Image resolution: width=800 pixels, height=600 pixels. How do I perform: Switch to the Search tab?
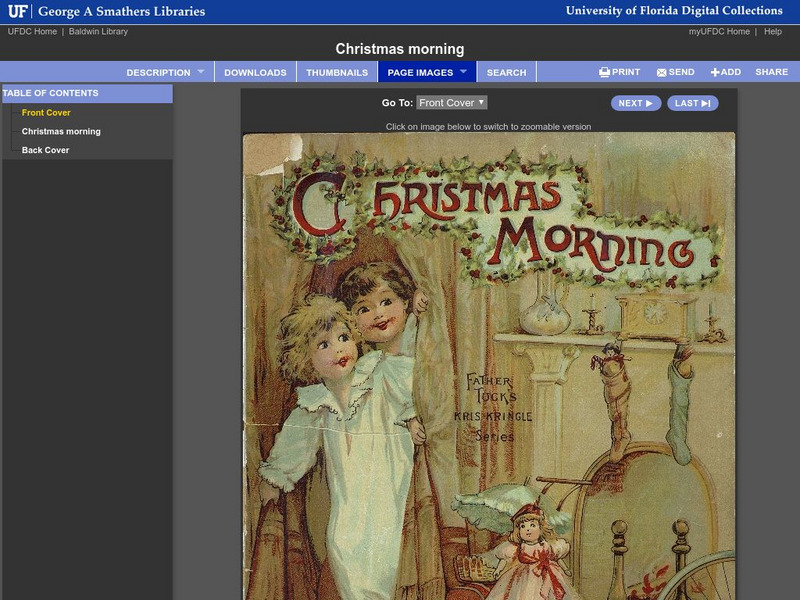pos(506,72)
